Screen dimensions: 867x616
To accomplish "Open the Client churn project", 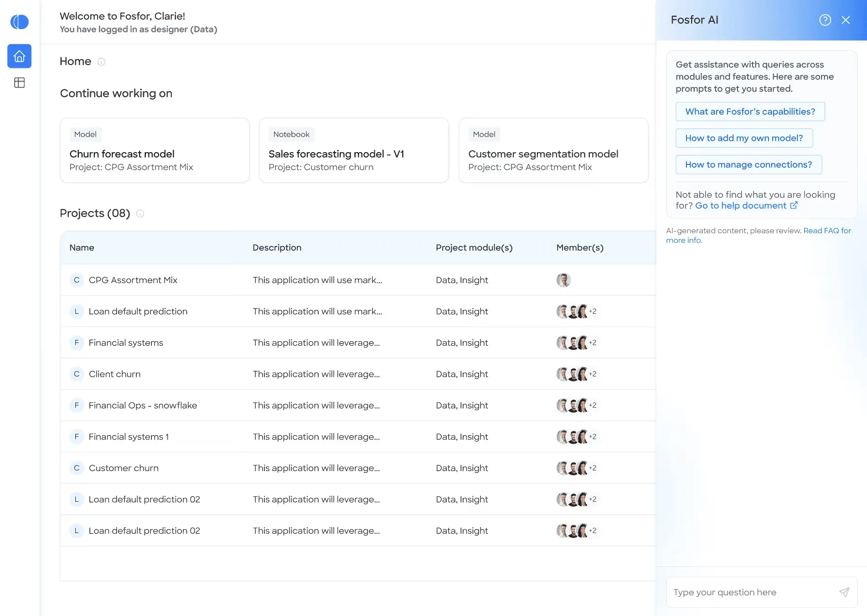I will 115,374.
